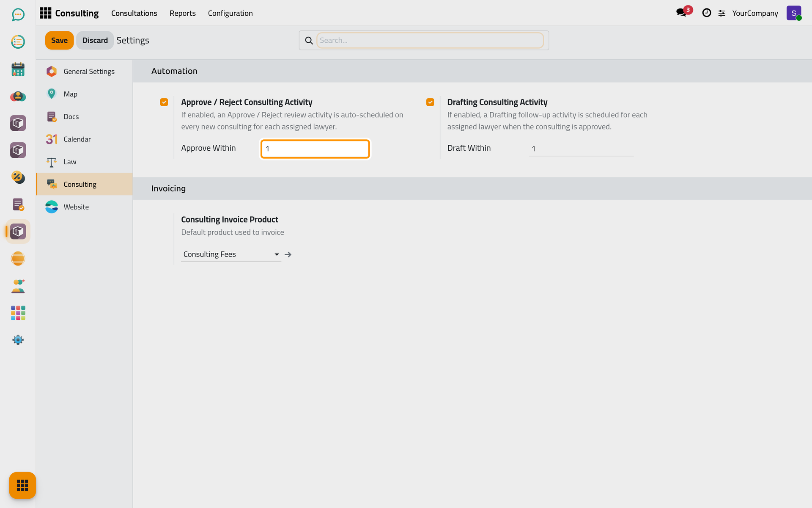Open the user avatar menu
812x508 pixels.
point(794,13)
